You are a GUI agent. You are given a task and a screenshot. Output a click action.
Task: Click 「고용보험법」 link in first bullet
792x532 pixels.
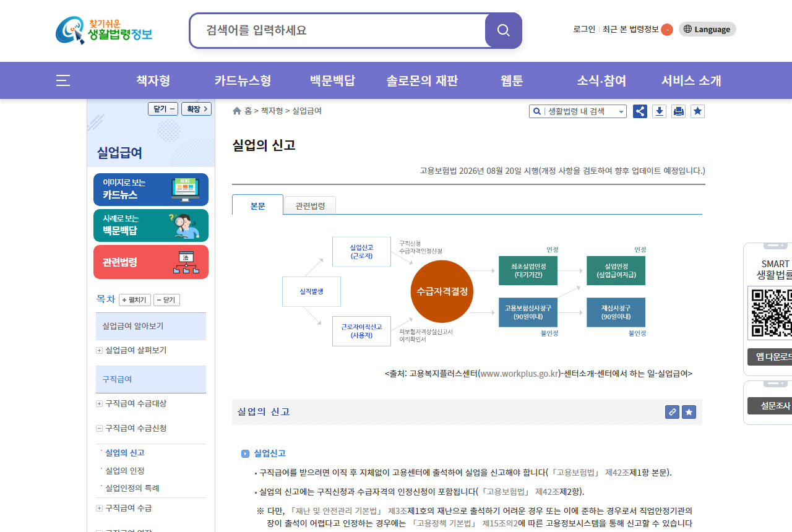(576, 473)
